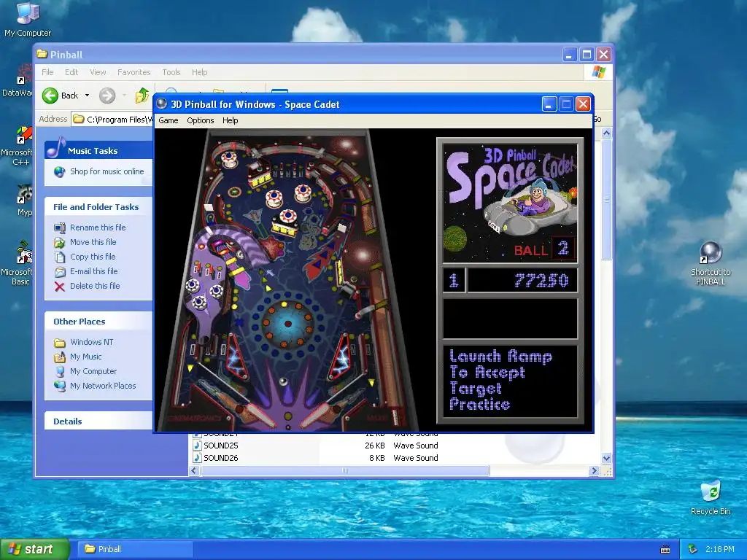This screenshot has height=560, width=747.
Task: Click the scroll up arrow in Pinball folder
Action: pos(606,133)
